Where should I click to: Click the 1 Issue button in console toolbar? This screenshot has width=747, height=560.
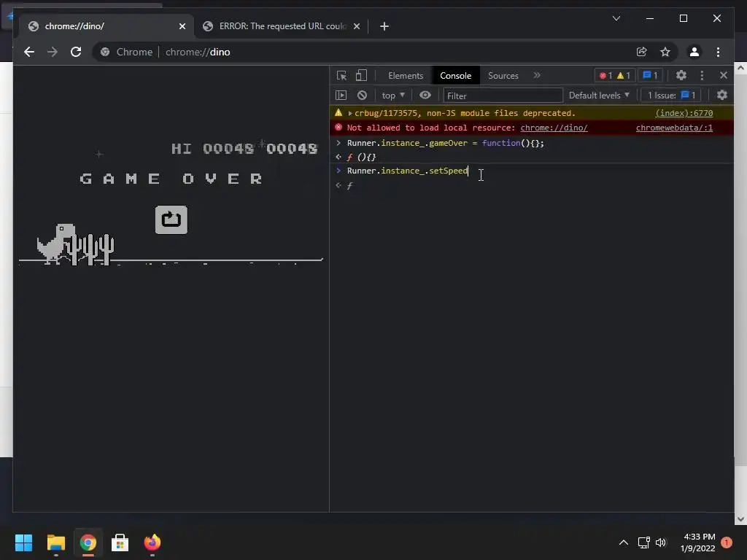coord(671,96)
